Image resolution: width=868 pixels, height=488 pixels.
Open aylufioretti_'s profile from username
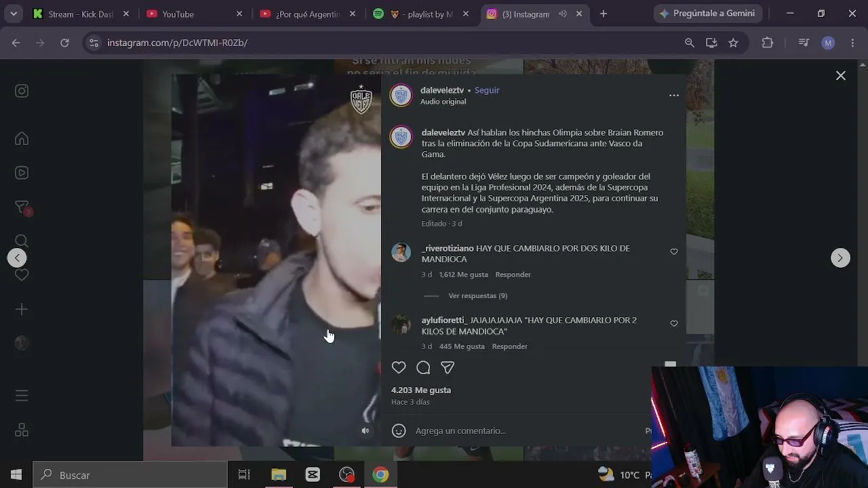(x=445, y=320)
